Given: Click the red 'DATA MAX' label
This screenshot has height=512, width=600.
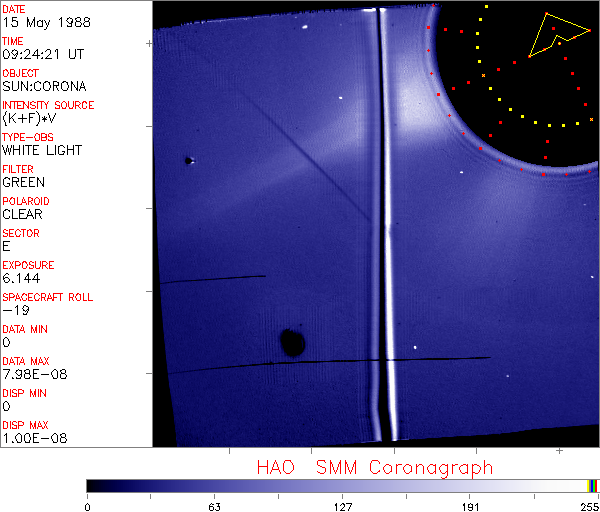Looking at the screenshot, I should click(26, 361).
